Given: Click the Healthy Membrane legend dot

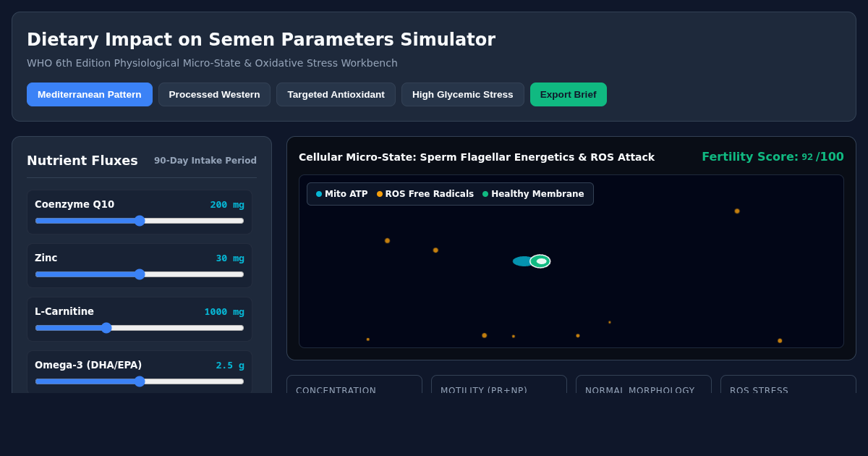Looking at the screenshot, I should point(485,194).
